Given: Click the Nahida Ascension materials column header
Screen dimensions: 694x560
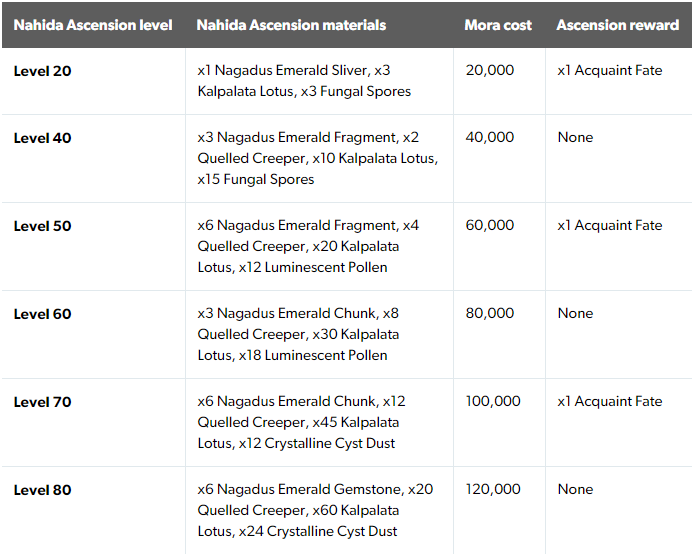Looking at the screenshot, I should [x=291, y=25].
